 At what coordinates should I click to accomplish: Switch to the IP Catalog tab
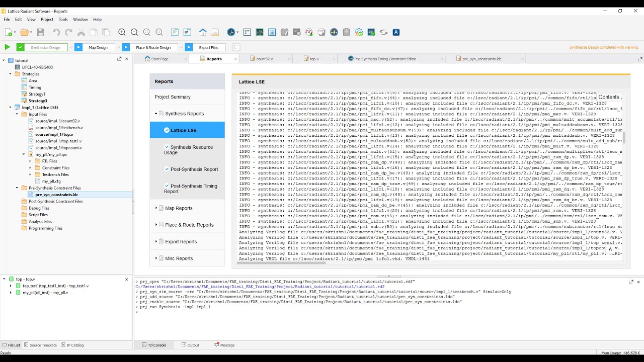point(72,345)
